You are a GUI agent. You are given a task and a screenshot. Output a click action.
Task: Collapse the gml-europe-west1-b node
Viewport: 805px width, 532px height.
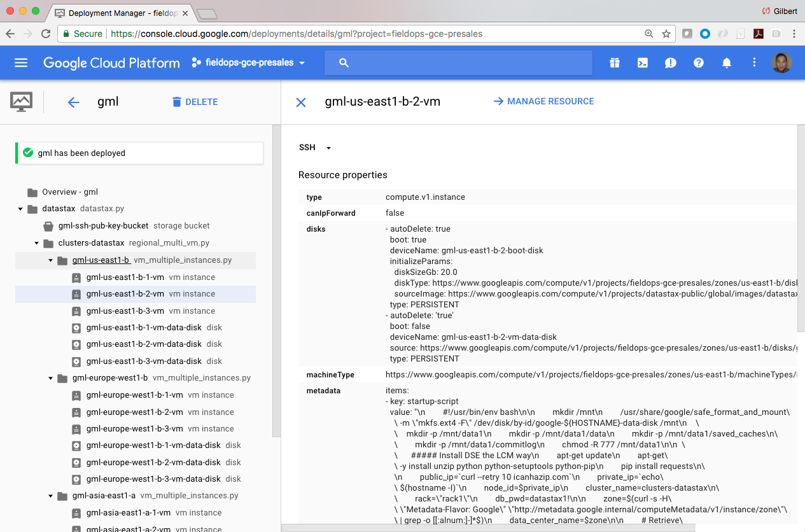[x=51, y=379]
